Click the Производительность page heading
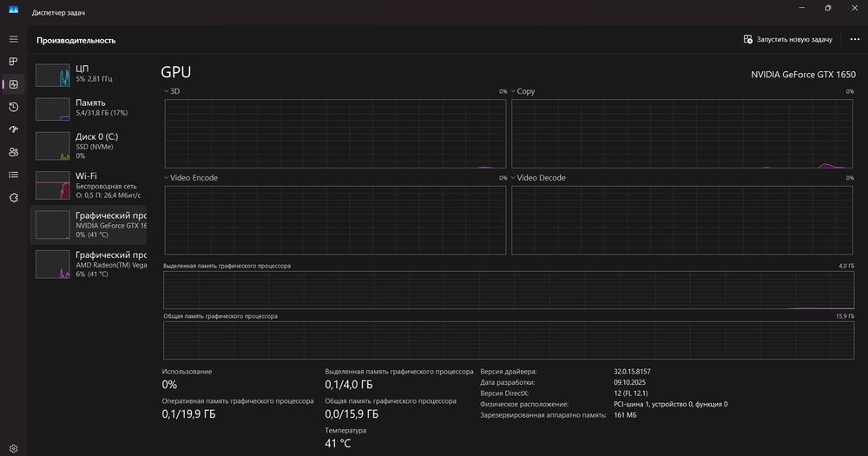Image resolution: width=868 pixels, height=456 pixels. click(x=76, y=41)
